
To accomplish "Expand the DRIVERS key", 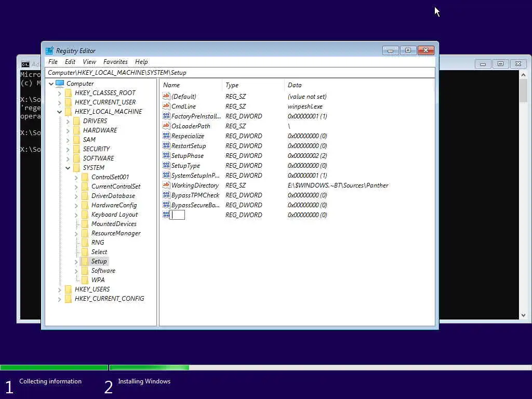I will (68, 121).
